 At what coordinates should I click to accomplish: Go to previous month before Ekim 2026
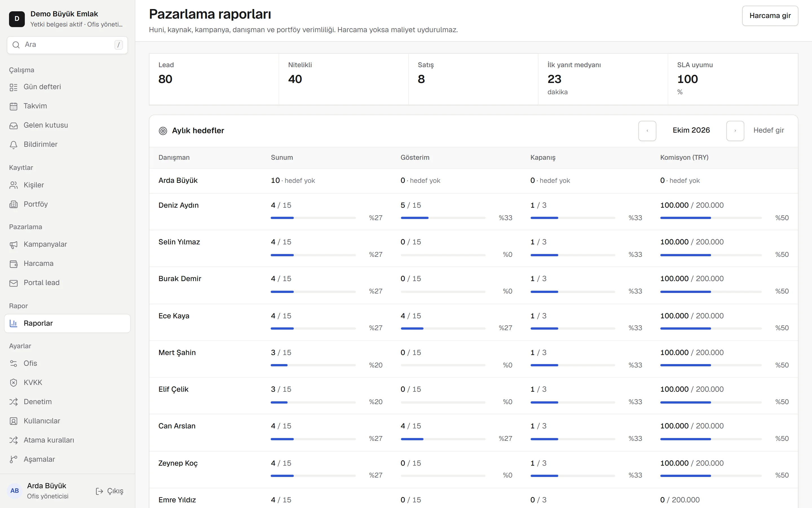click(x=647, y=131)
